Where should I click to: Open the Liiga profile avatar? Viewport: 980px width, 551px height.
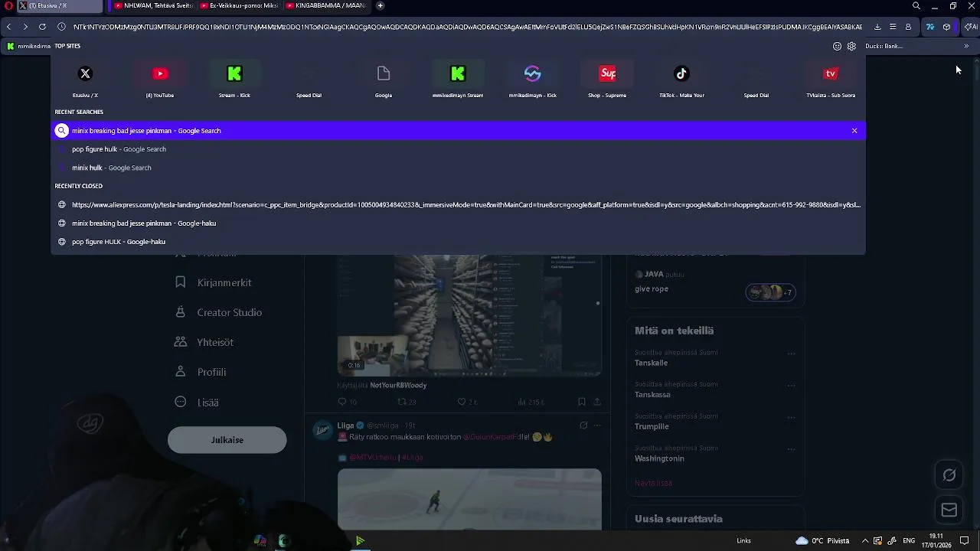322,429
